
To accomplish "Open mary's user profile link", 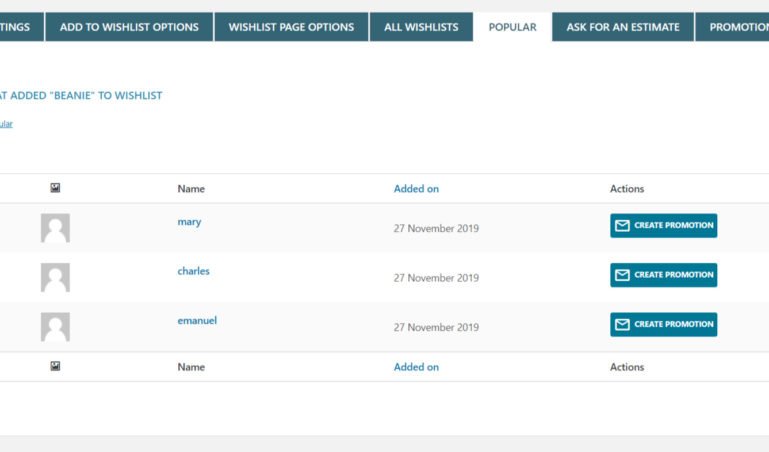I will tap(189, 222).
